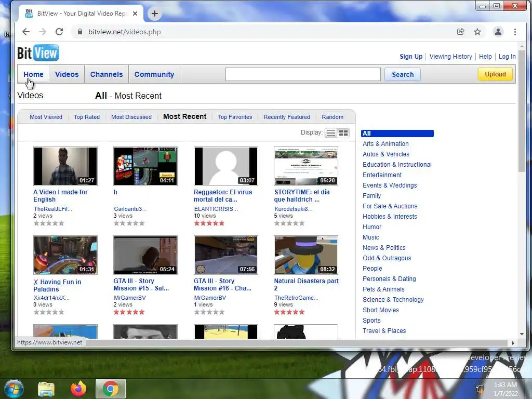
Task: Select the Education & Instructional category
Action: (397, 165)
